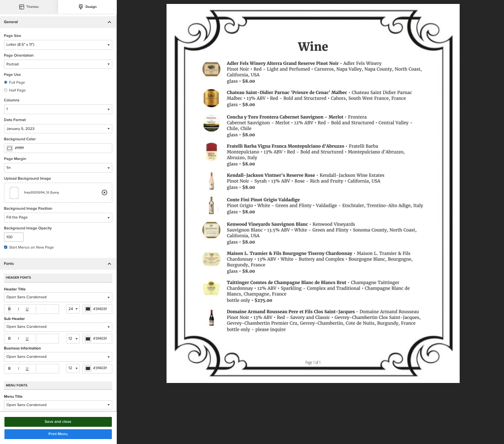Switch to the Design tab
Viewport: 504px width, 444px height.
point(87,7)
